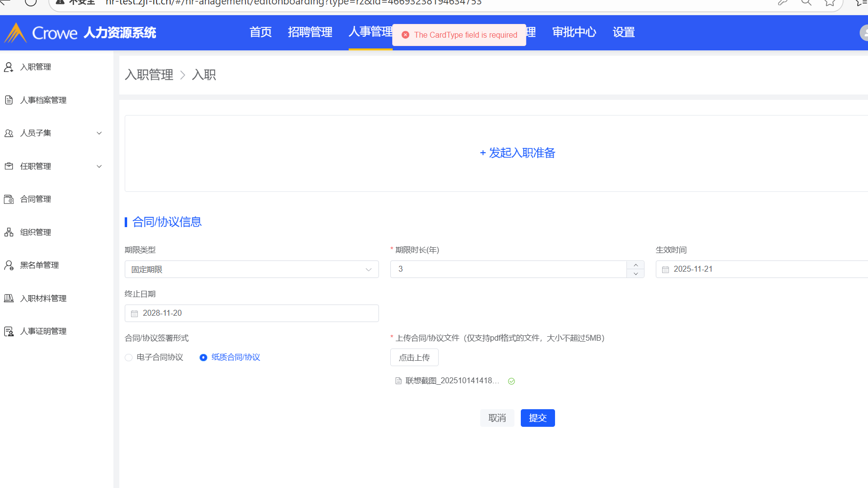Click the 合同管理 sidebar icon

(x=9, y=199)
